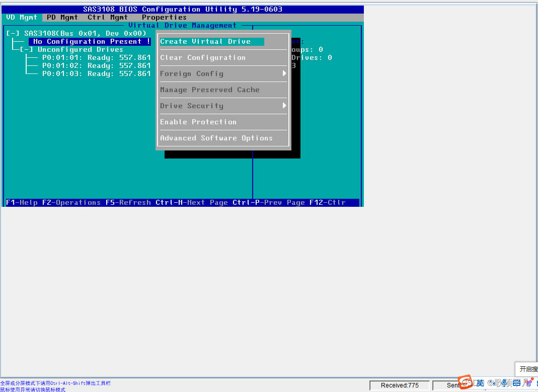The height and width of the screenshot is (392, 538).
Task: Click SAS3108(Bus 0x01, Dev 0x00) label
Action: 85,33
